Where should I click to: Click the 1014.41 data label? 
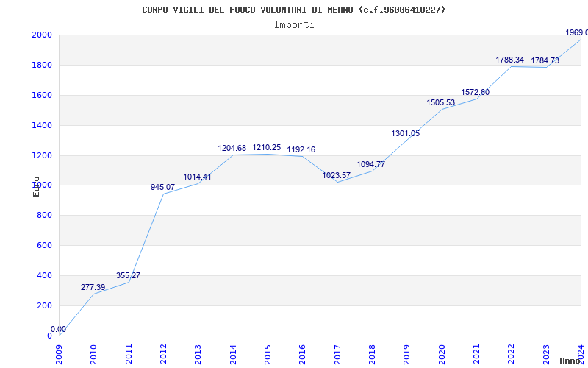point(197,177)
